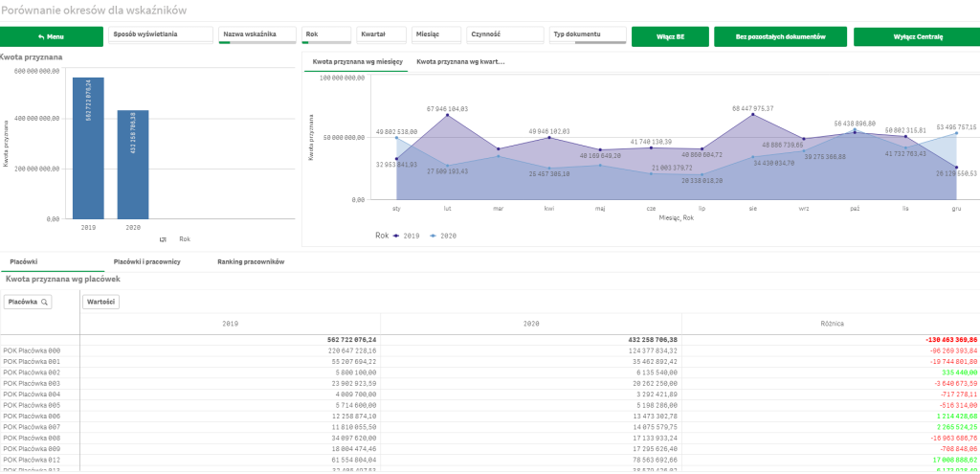The image size is (980, 474).
Task: Click the Włącz BE button
Action: [670, 37]
